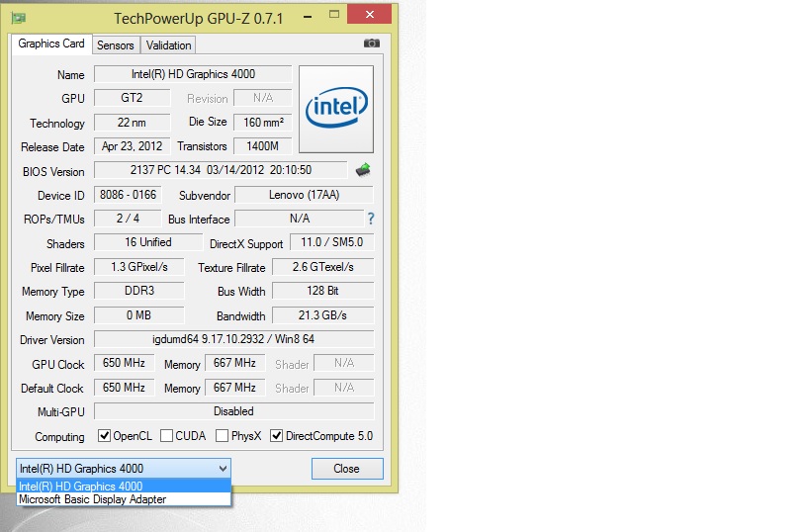Image resolution: width=810 pixels, height=532 pixels.
Task: Click the Name field showing Intel(R) HD Graphics 4000
Action: pos(193,74)
